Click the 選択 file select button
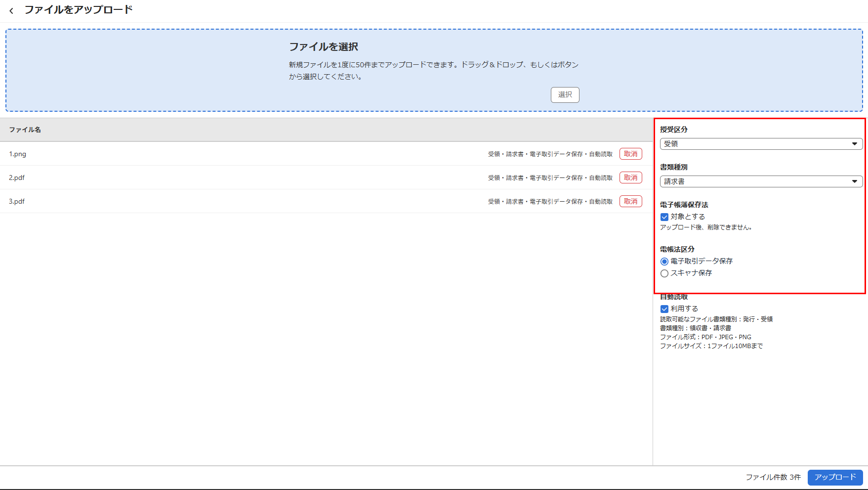Screen dimensions: 868x490 click(x=565, y=94)
